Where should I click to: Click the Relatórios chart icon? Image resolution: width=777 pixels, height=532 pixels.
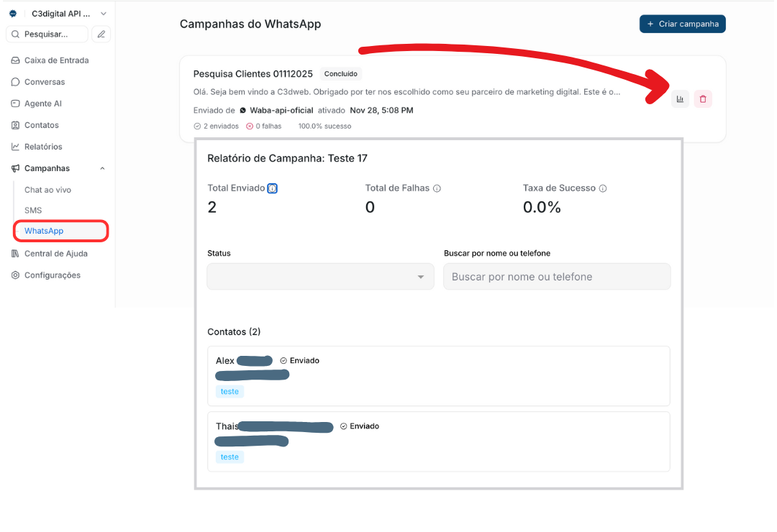(x=15, y=147)
